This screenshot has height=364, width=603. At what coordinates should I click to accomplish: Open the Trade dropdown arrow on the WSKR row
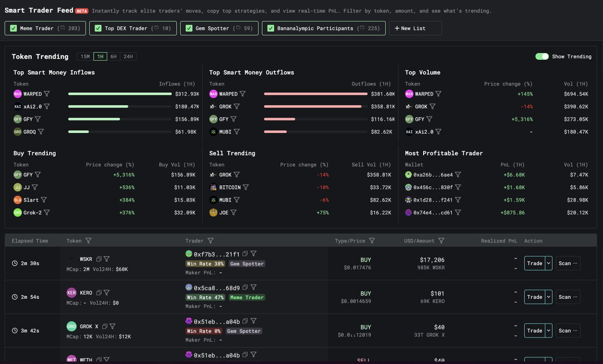[549, 263]
